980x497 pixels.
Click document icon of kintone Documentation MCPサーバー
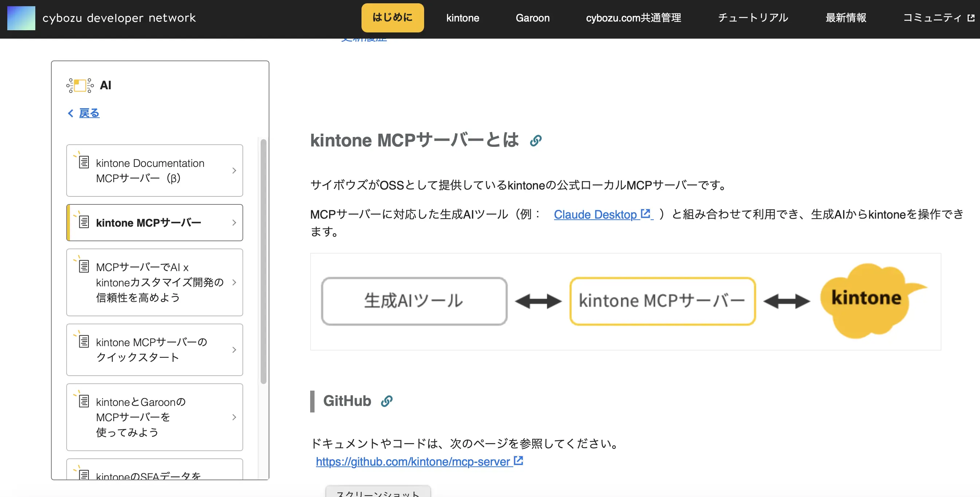(x=84, y=162)
